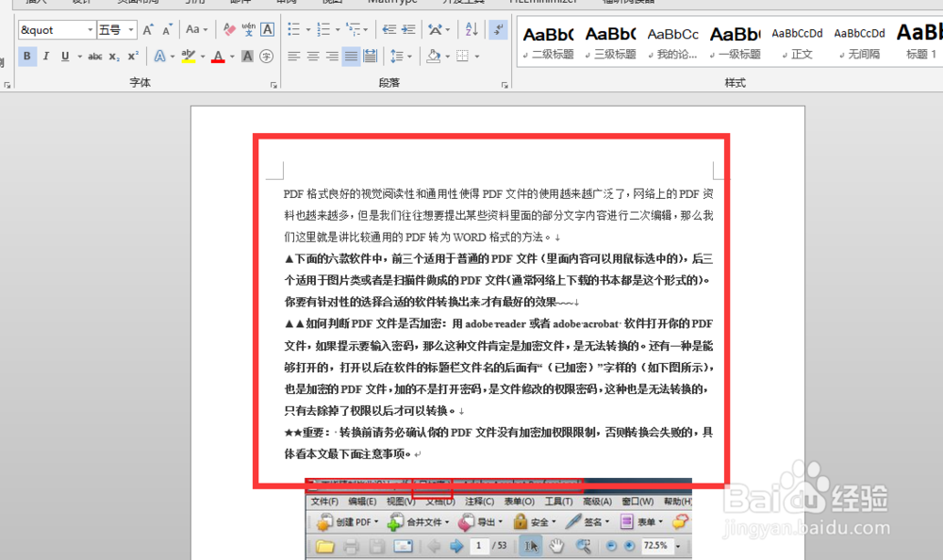The height and width of the screenshot is (560, 943).
Task: Click the Text Effects glowing A icon
Action: 159,57
